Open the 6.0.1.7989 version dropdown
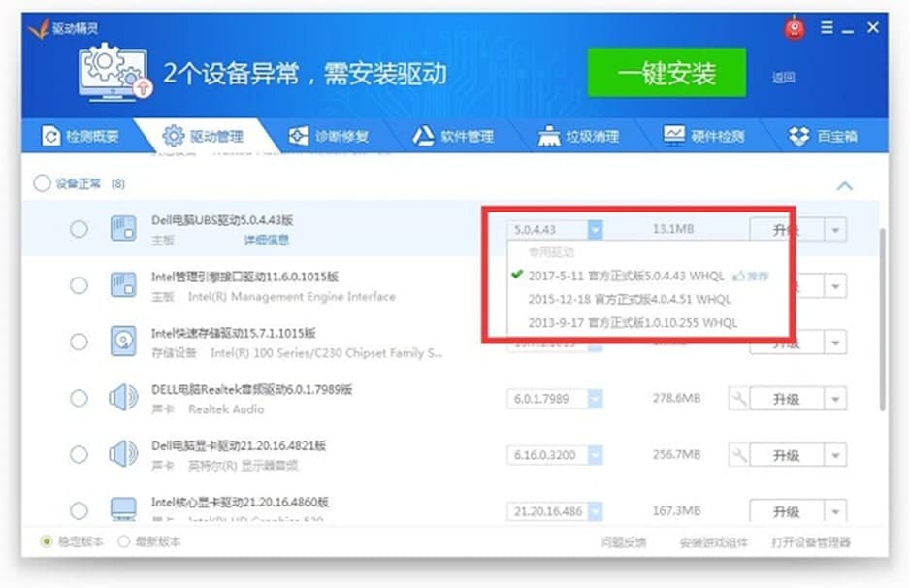 pyautogui.click(x=595, y=399)
